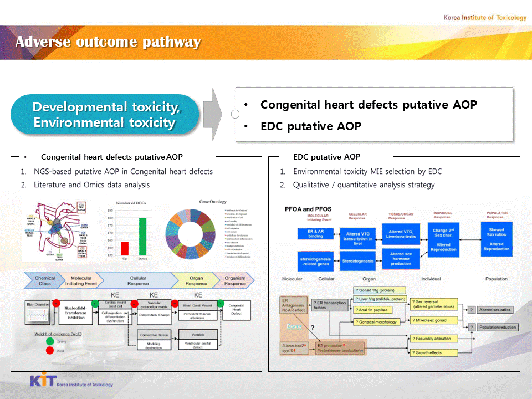The image size is (532, 399).
Task: Click the yellow '? Gonadal morphology' box
Action: click(x=376, y=321)
